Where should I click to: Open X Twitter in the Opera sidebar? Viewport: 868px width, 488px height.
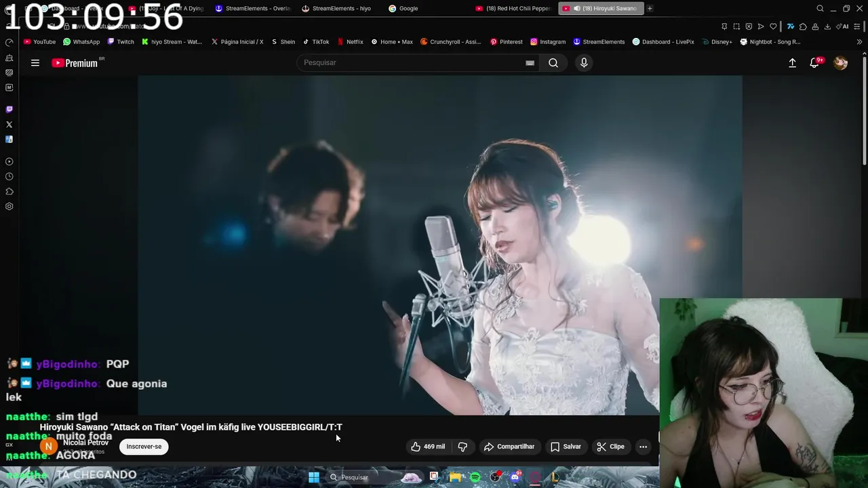click(x=9, y=124)
